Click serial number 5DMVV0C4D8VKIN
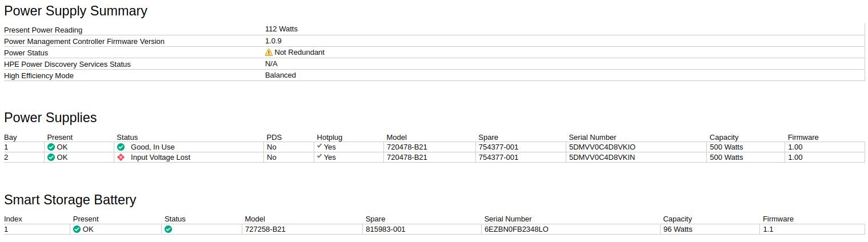This screenshot has height=242, width=868. pyautogui.click(x=602, y=158)
